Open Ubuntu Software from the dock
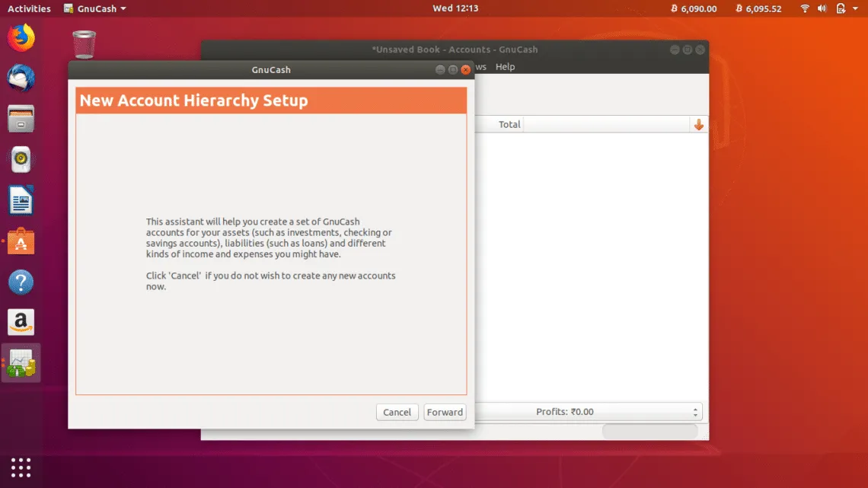The image size is (868, 488). tap(21, 242)
